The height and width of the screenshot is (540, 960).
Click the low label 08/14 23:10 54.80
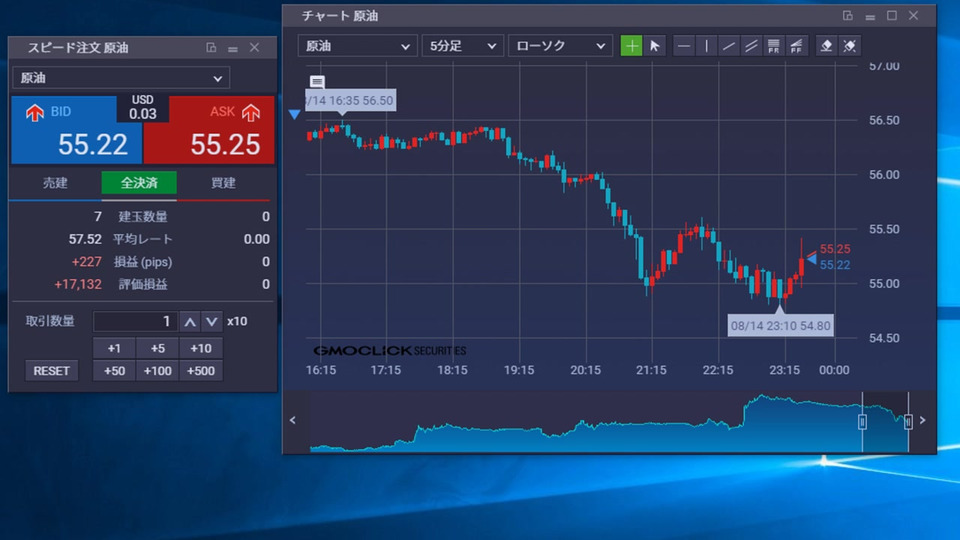pos(781,326)
